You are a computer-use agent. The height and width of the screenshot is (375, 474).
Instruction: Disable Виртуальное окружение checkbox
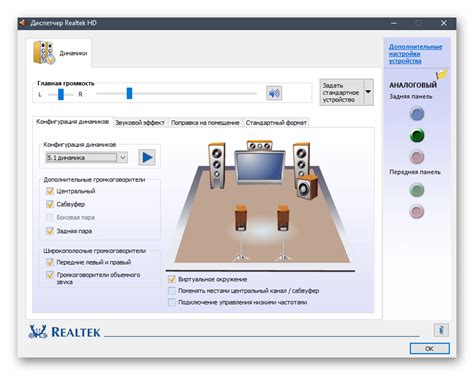click(172, 279)
